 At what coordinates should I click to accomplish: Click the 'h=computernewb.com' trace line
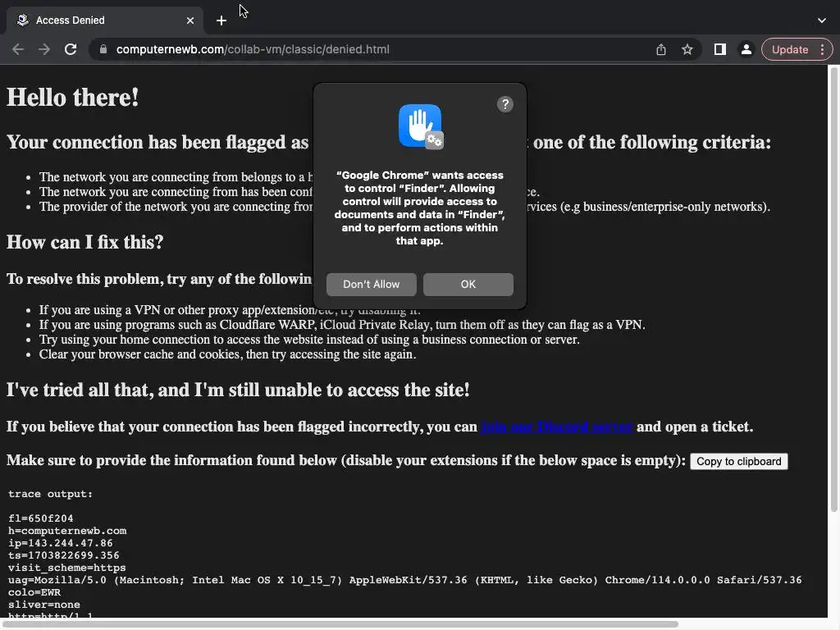[x=67, y=531]
